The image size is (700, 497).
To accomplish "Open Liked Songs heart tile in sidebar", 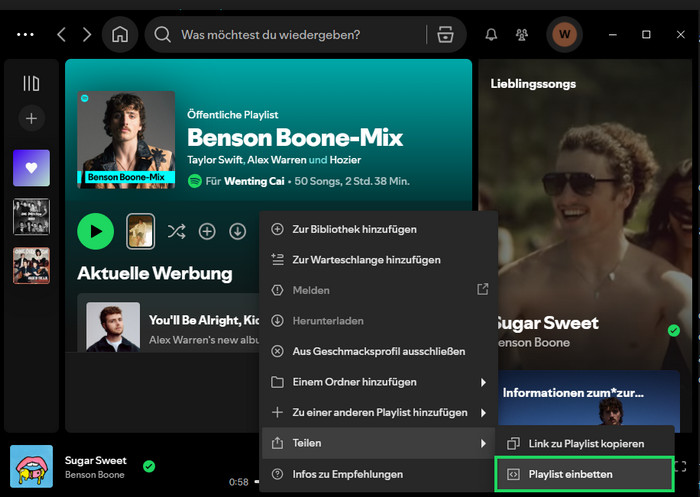I will tap(31, 168).
